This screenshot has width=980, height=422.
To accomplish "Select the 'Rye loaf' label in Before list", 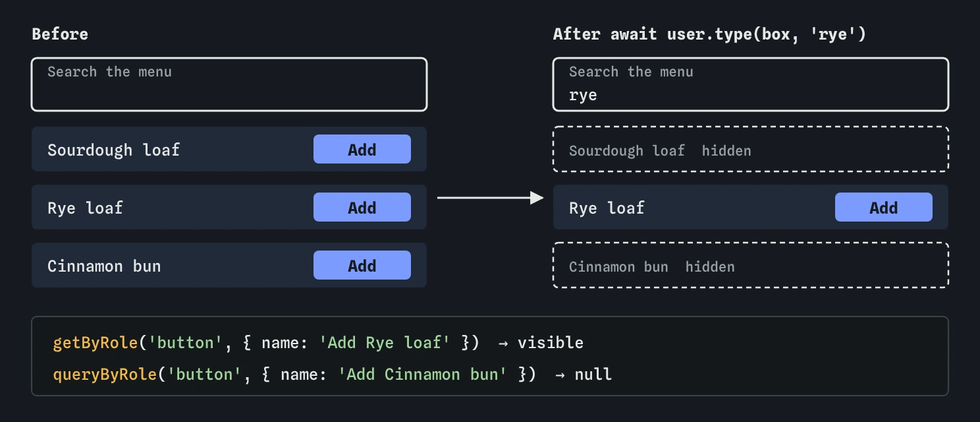I will tap(85, 208).
